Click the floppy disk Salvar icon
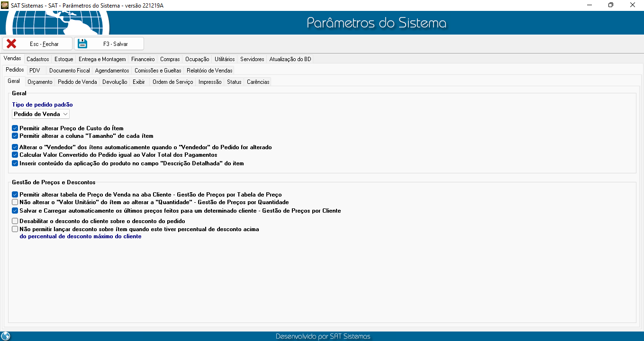The height and width of the screenshot is (341, 644). click(82, 44)
